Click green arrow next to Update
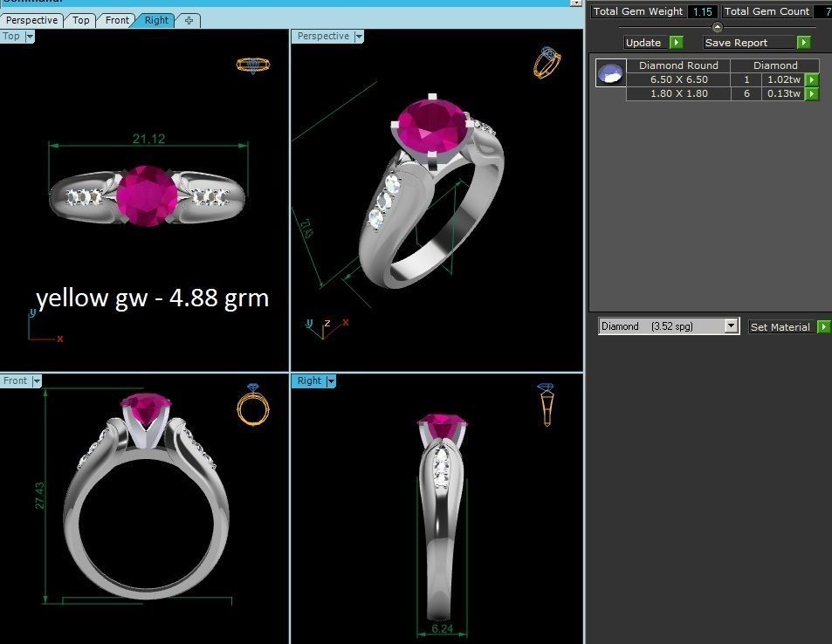 (676, 43)
